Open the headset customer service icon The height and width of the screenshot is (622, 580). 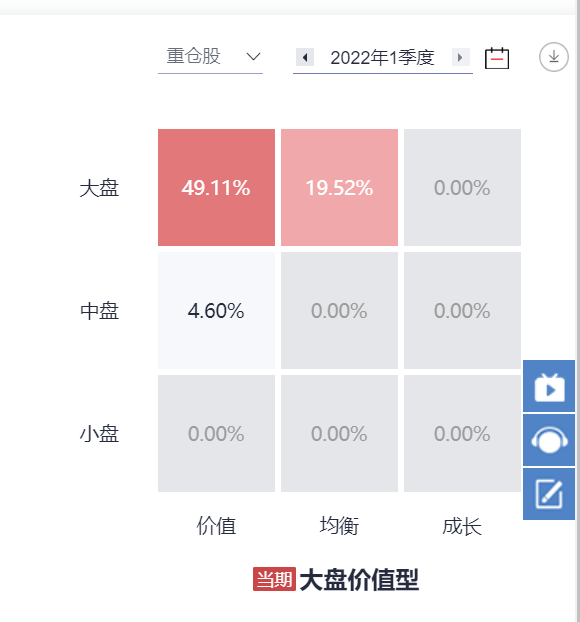pos(549,440)
